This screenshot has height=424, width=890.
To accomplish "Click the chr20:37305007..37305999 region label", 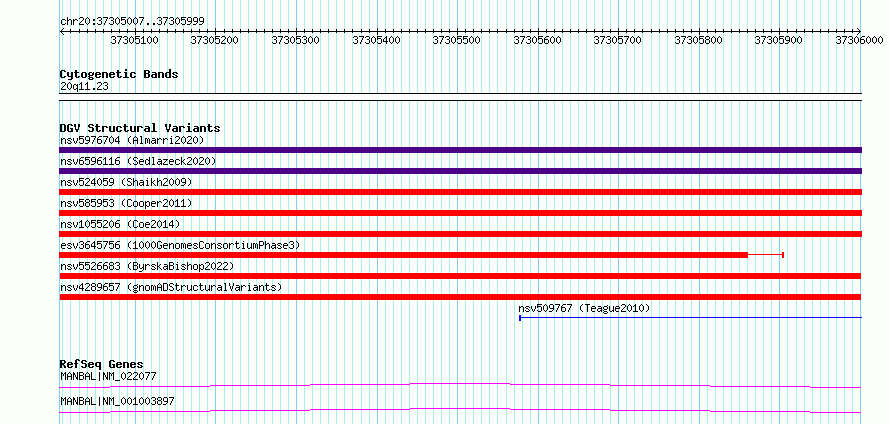I will [132, 21].
